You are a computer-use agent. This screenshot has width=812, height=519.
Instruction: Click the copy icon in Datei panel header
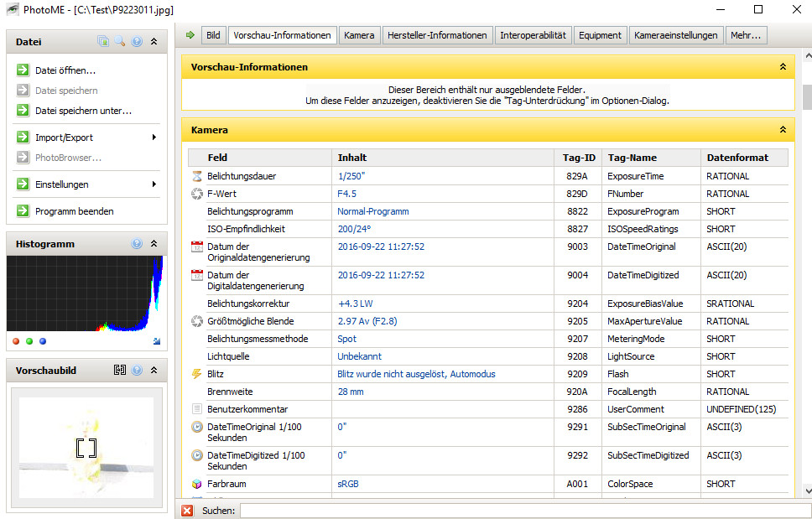click(x=103, y=41)
